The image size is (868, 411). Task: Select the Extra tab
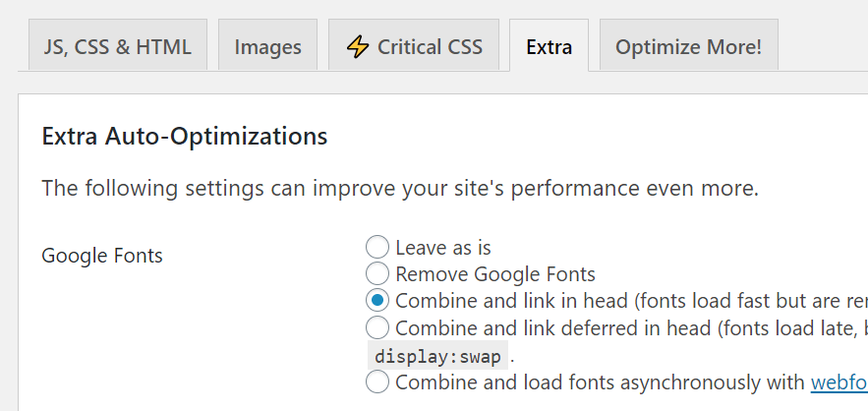click(x=549, y=45)
